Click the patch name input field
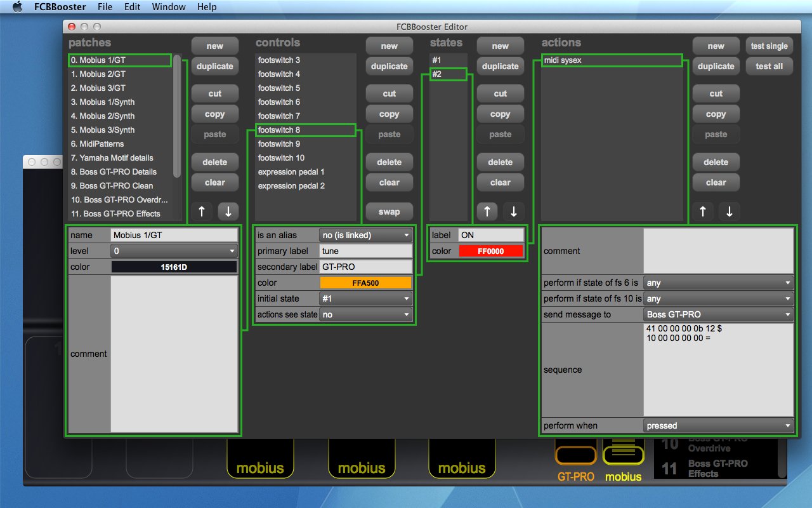The image size is (812, 508). 174,235
